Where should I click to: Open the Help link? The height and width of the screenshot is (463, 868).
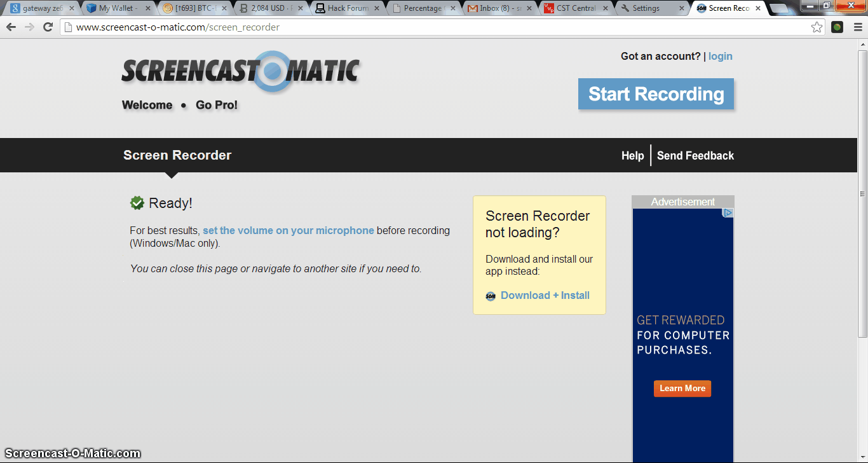tap(632, 156)
